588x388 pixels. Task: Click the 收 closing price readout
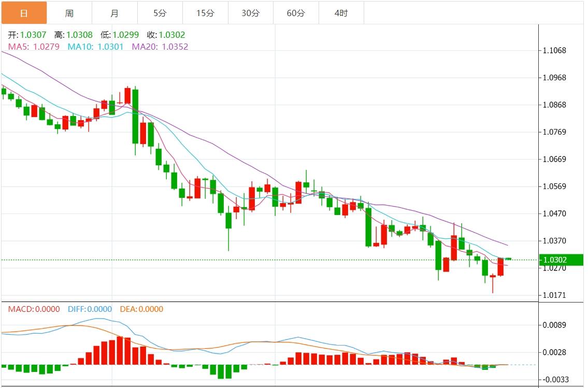tap(166, 35)
